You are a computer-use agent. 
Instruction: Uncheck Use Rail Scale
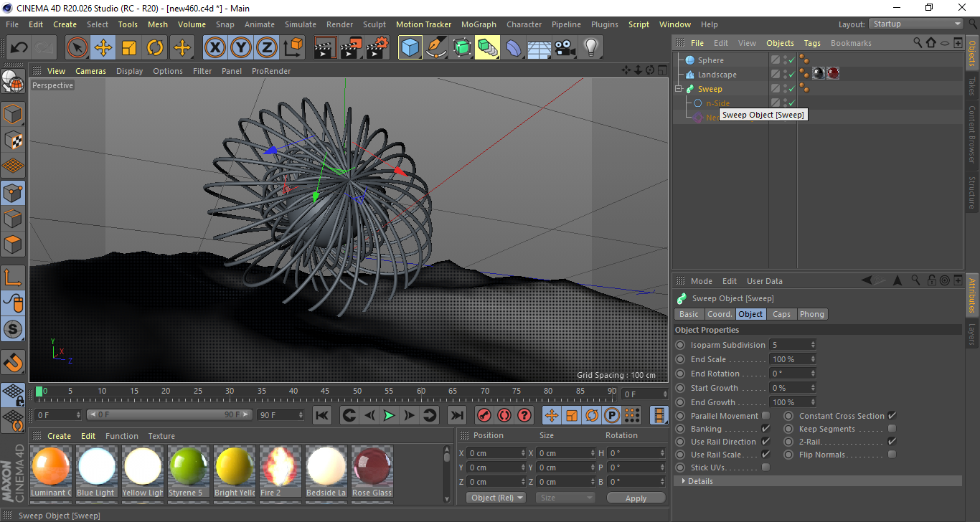pyautogui.click(x=765, y=455)
